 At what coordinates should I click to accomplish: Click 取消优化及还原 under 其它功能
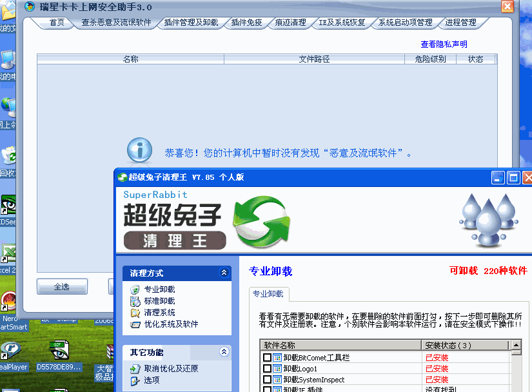(170, 369)
